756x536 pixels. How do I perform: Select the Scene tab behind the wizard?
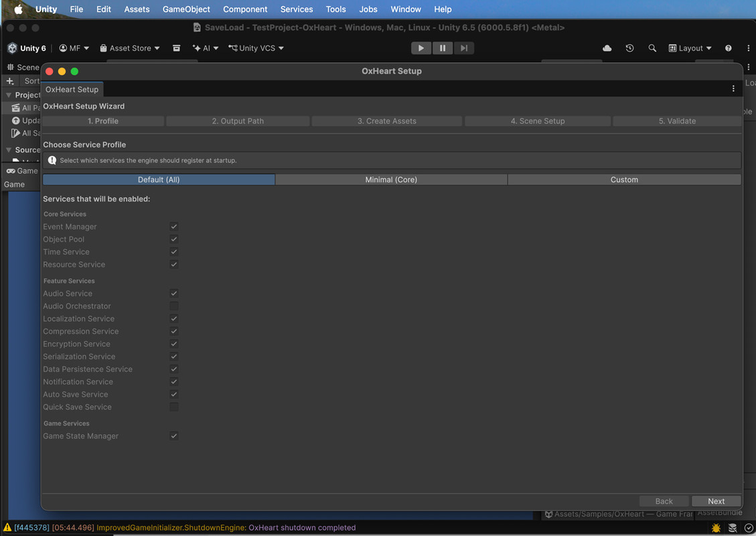[x=23, y=68]
